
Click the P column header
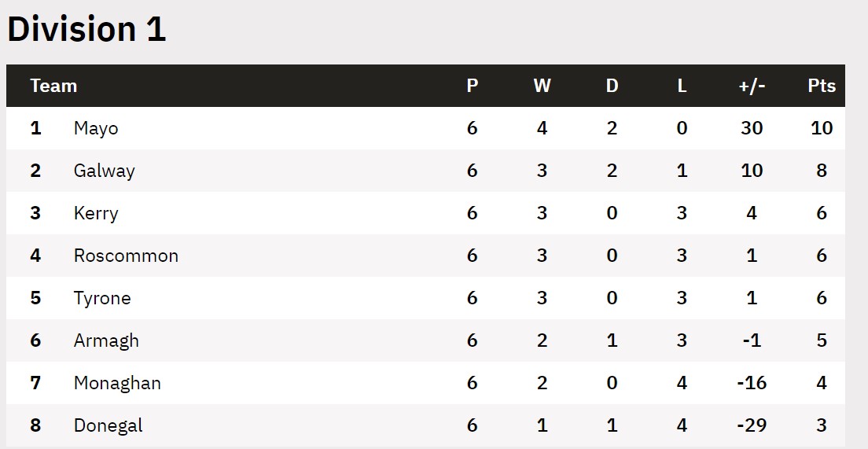(473, 86)
